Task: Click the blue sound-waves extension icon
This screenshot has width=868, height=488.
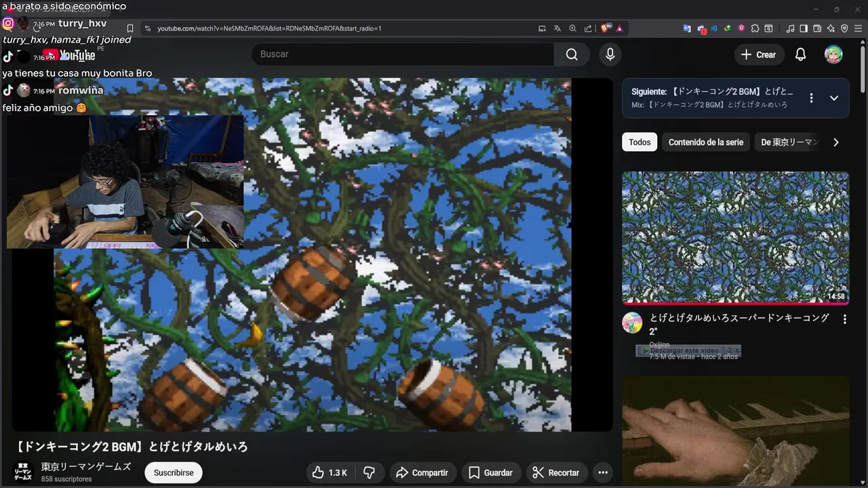Action: [714, 28]
